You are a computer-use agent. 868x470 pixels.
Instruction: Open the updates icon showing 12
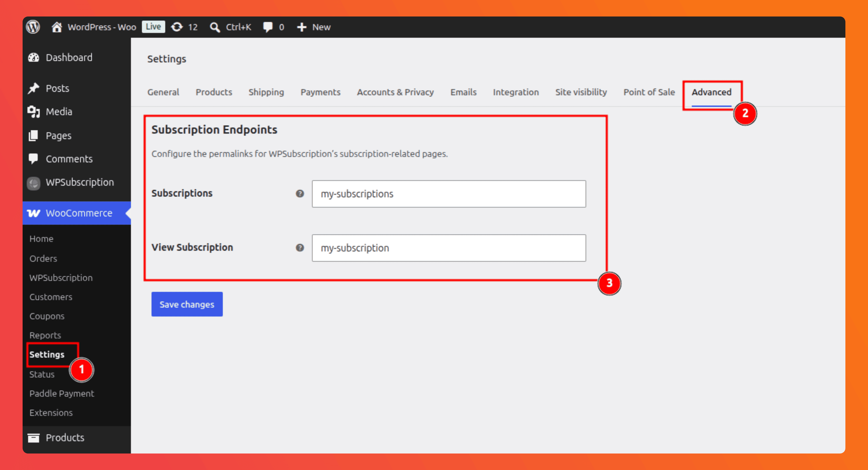[177, 27]
